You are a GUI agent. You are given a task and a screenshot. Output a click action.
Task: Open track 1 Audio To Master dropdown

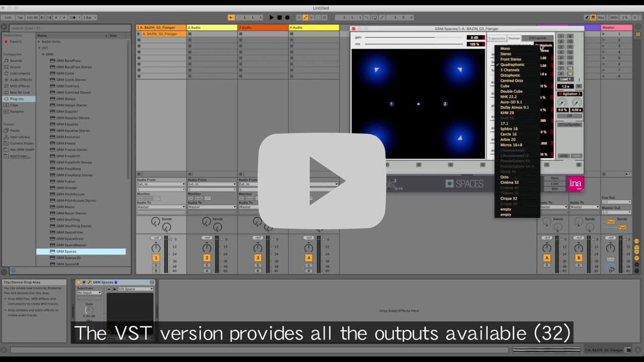[161, 207]
